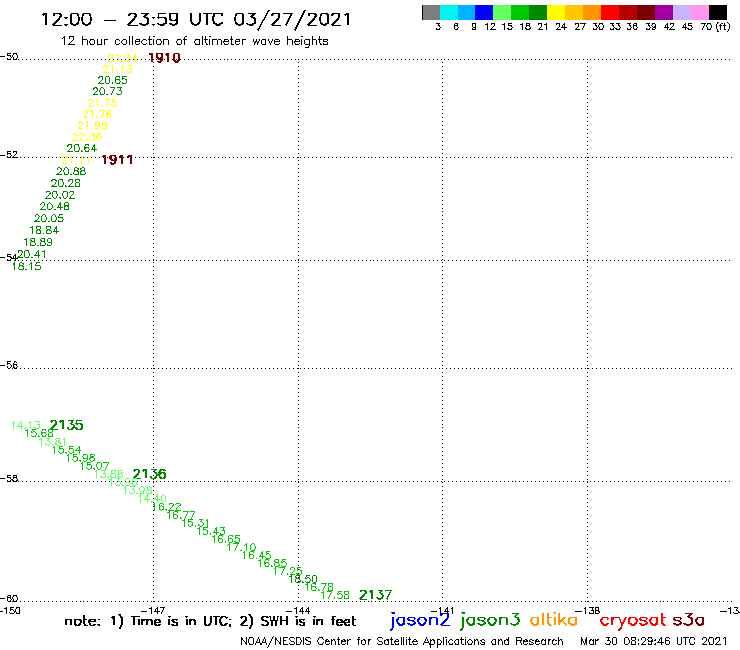740x650 pixels.
Task: Select the lavender swatch before label 45
Action: 681,13
